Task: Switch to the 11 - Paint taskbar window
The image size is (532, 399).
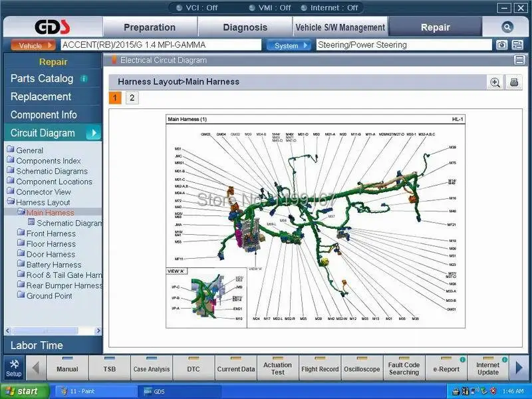Action: pyautogui.click(x=95, y=391)
